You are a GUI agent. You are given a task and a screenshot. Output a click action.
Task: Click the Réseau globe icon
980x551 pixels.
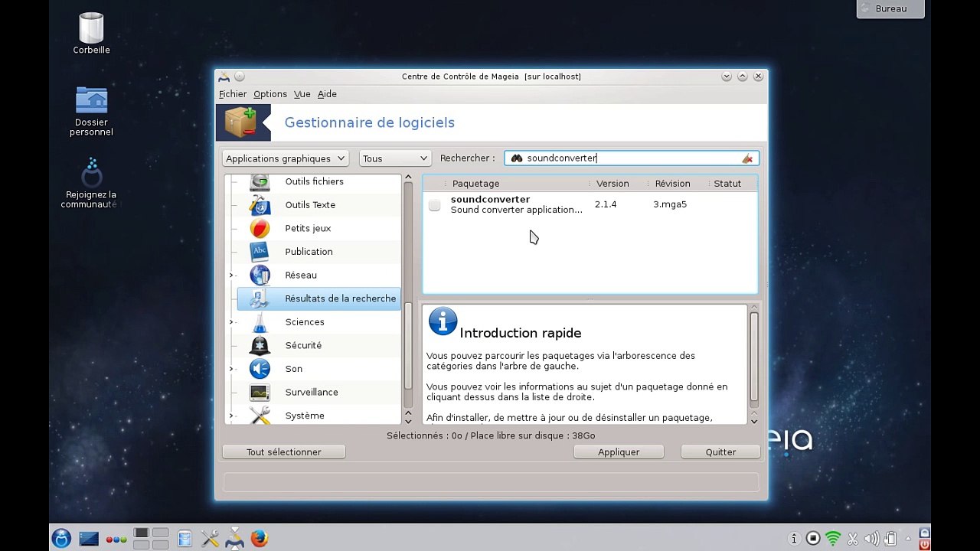pyautogui.click(x=260, y=275)
